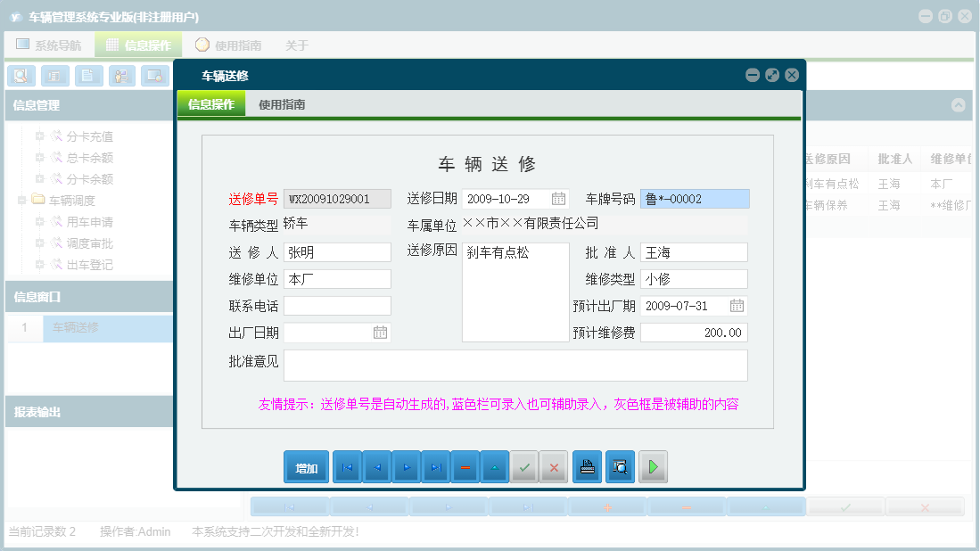Open the 送修日期 calendar picker
This screenshot has height=551, width=980.
[560, 198]
